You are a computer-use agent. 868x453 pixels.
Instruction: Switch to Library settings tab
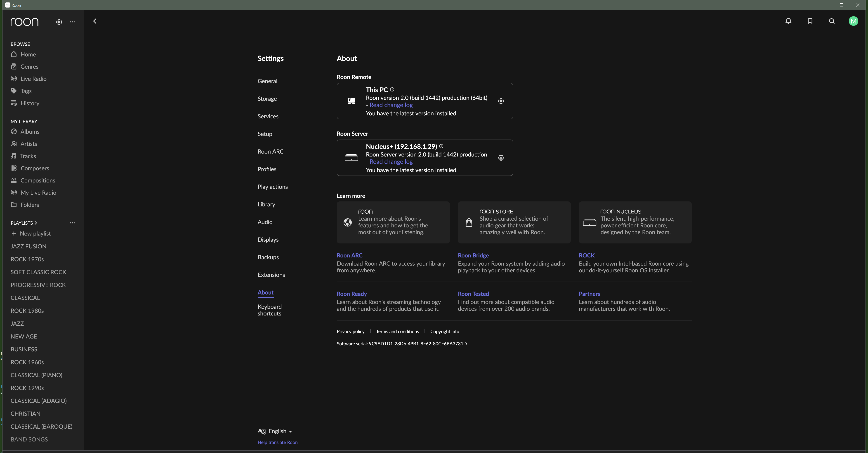pos(266,204)
